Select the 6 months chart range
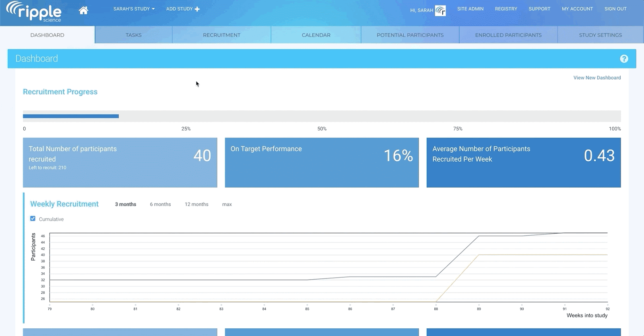The image size is (644, 336). pyautogui.click(x=160, y=204)
